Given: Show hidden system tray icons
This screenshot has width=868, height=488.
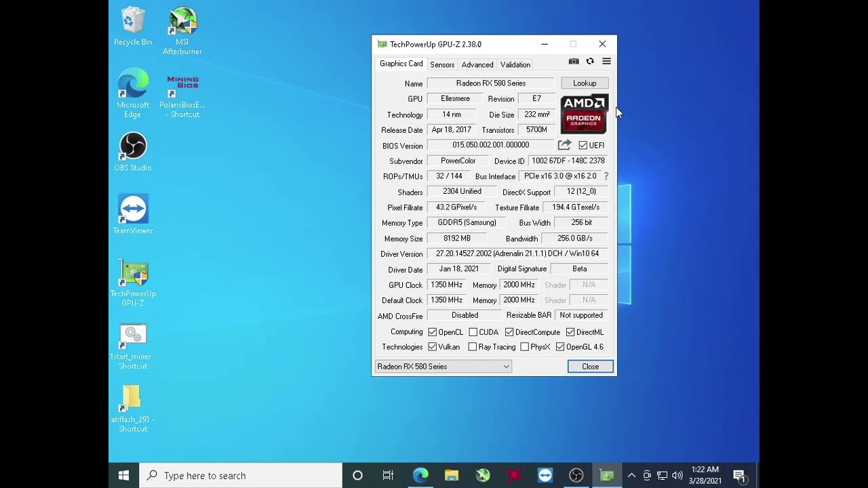Looking at the screenshot, I should click(631, 476).
